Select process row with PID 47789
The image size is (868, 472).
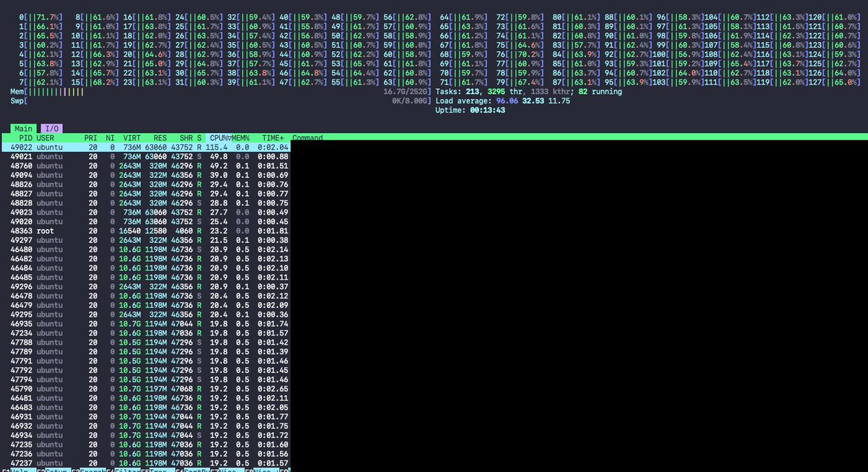(x=145, y=353)
